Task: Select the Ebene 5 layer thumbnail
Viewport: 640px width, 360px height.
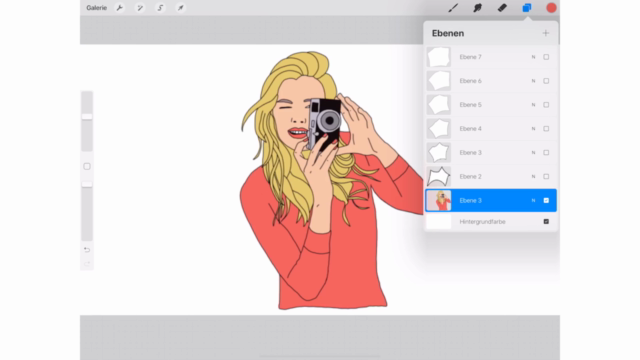Action: tap(439, 105)
